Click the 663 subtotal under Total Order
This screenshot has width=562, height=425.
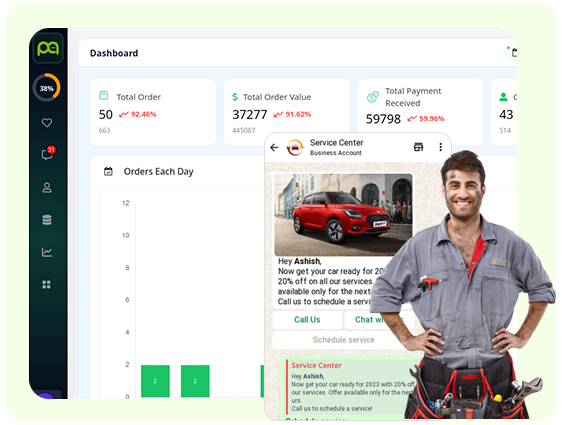click(x=105, y=130)
